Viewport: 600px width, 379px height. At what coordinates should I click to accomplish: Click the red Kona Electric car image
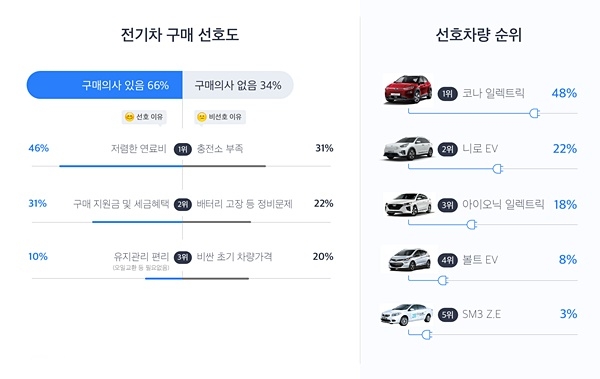408,89
